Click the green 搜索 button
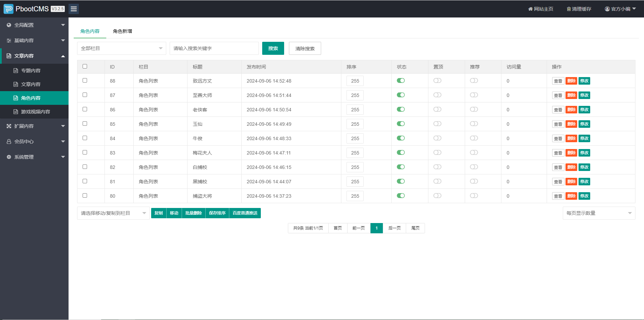The width and height of the screenshot is (644, 320). click(273, 48)
